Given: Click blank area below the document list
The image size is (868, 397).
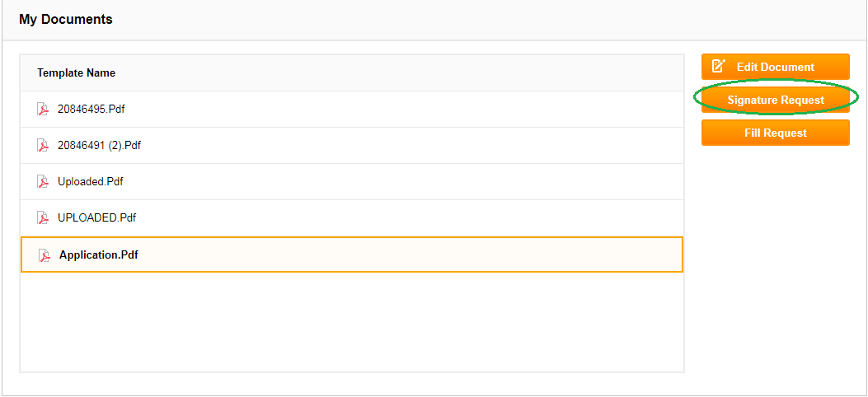Looking at the screenshot, I should 352,322.
